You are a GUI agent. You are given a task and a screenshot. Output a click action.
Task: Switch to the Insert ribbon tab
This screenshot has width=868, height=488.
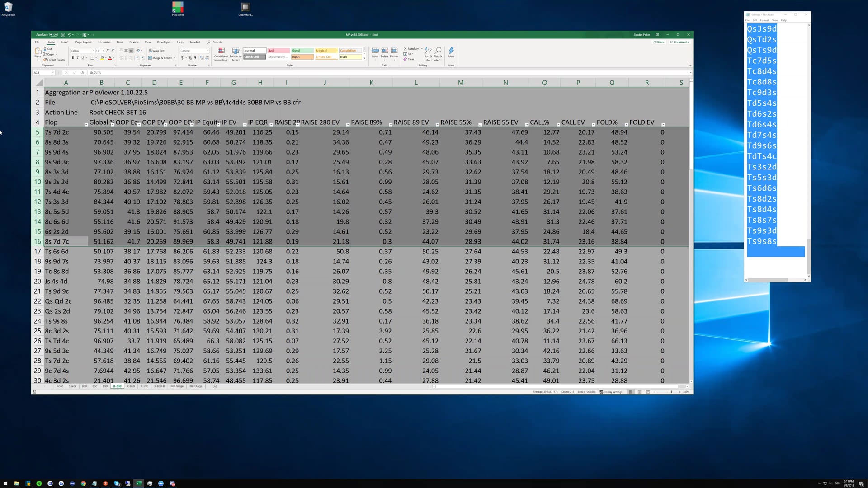[65, 42]
